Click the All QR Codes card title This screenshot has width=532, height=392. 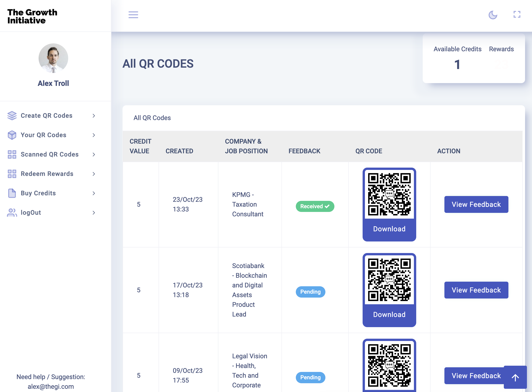pos(152,118)
